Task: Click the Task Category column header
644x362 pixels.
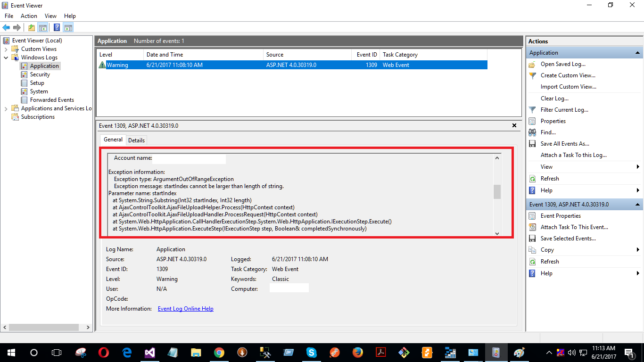Action: [434, 55]
